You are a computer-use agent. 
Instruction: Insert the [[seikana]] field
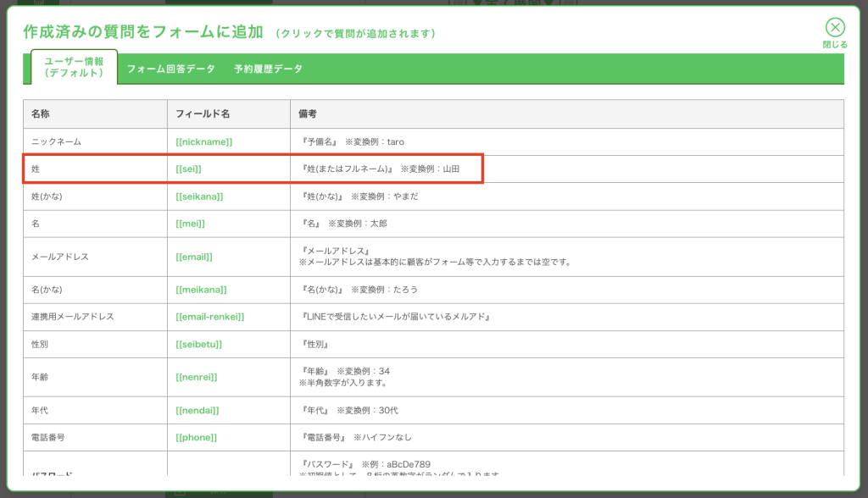pos(199,196)
